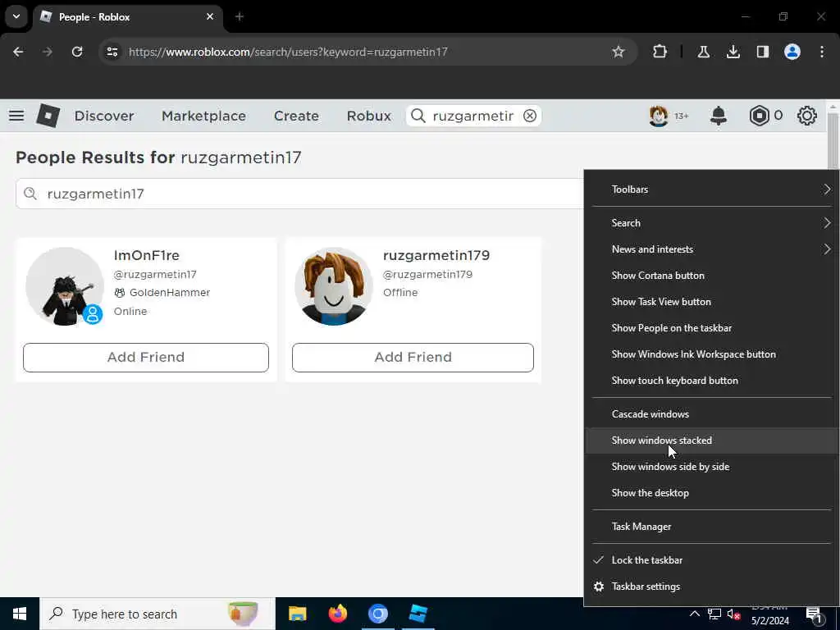The height and width of the screenshot is (630, 840).
Task: Toggle Lock the taskbar option
Action: point(712,560)
